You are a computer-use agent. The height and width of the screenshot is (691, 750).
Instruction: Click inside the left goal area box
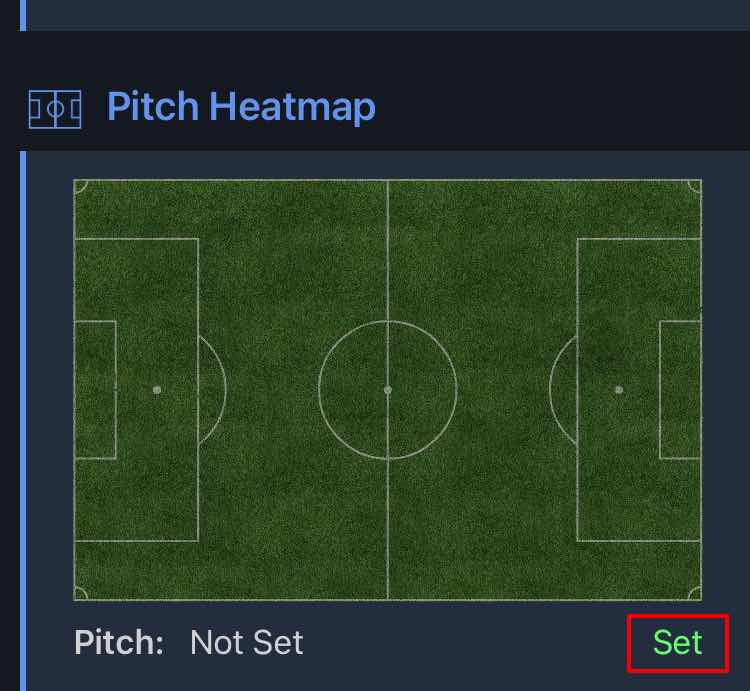tap(95, 389)
